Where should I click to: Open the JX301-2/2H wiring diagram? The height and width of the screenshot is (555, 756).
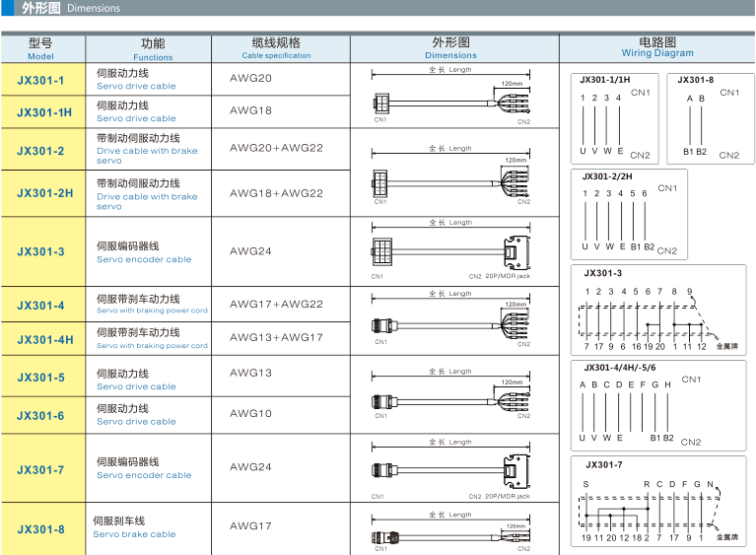629,214
